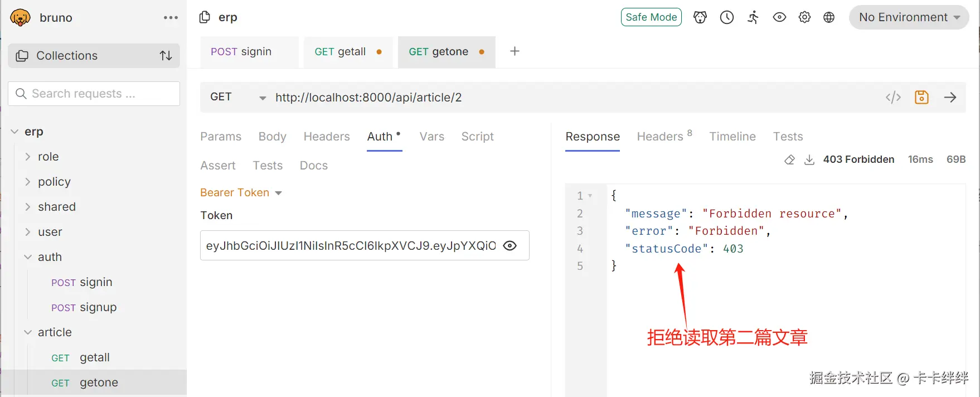980x397 pixels.
Task: Click the 16ms response time
Action: [920, 159]
